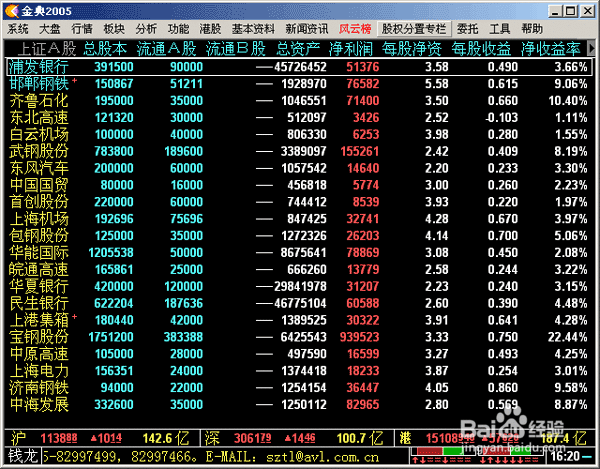Select the 中海发展 stock row
Viewport: 600px width, 469px height.
pos(299,404)
